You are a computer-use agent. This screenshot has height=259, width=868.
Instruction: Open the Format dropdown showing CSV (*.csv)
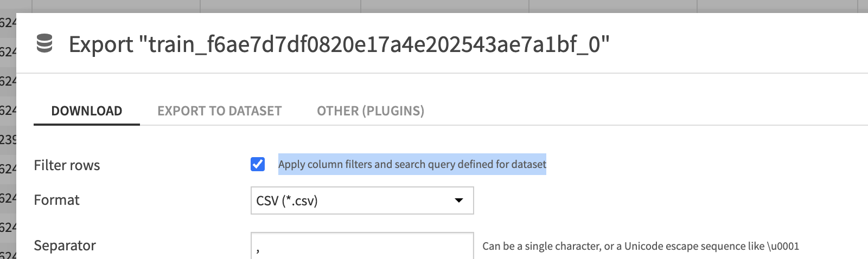pyautogui.click(x=362, y=200)
